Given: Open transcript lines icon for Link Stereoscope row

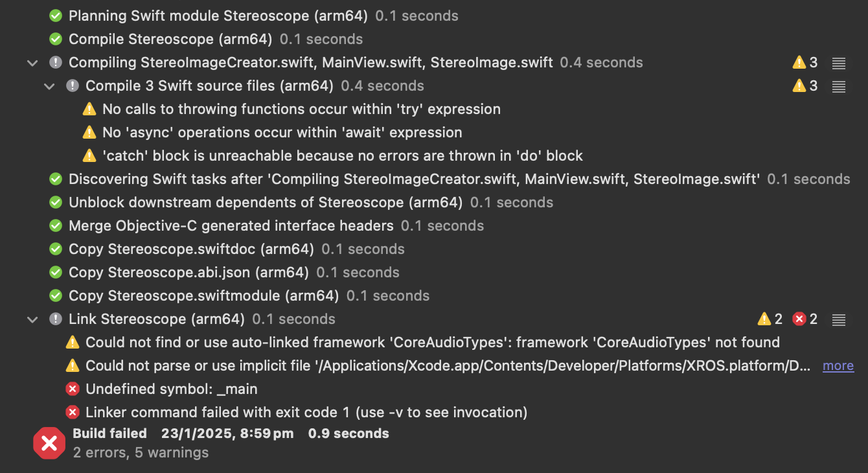Looking at the screenshot, I should 839,319.
